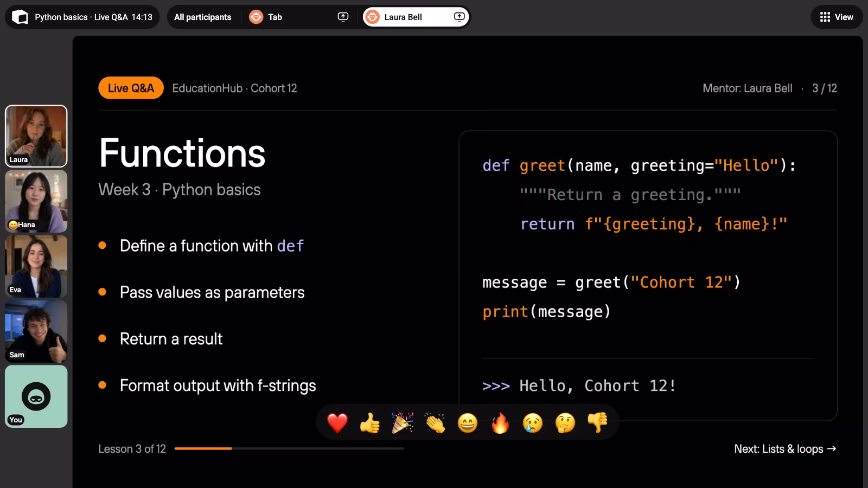Click the 'print(message)' code line
This screenshot has height=488, width=868.
[546, 312]
